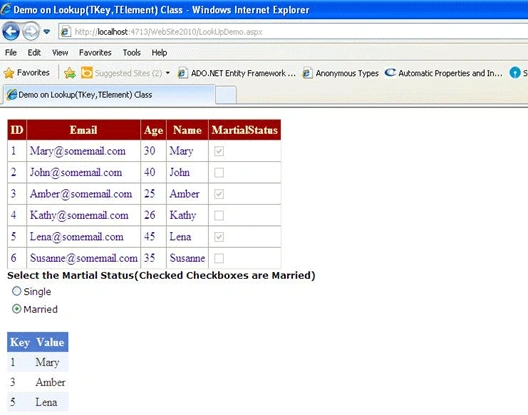
Task: Open the Edit menu
Action: point(34,53)
